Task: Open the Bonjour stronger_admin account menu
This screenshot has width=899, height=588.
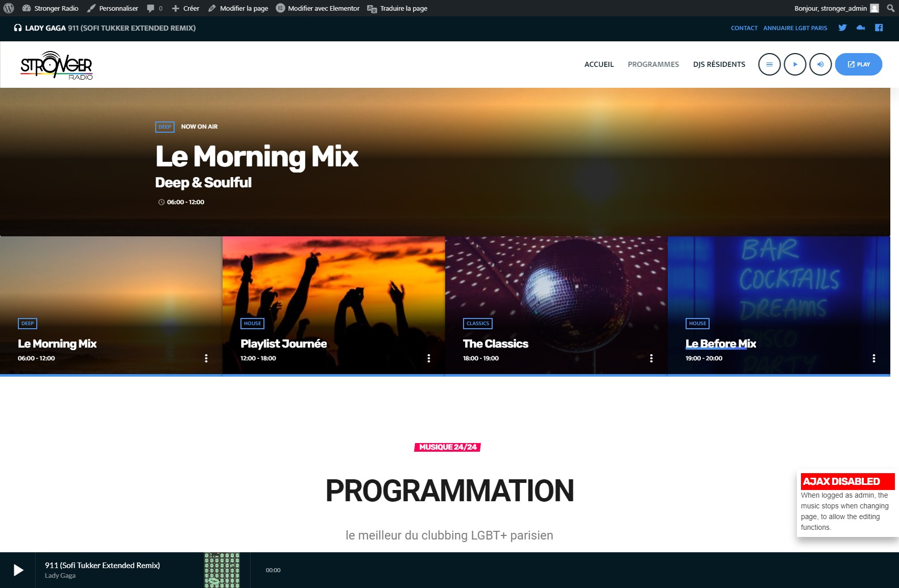Action: (836, 8)
